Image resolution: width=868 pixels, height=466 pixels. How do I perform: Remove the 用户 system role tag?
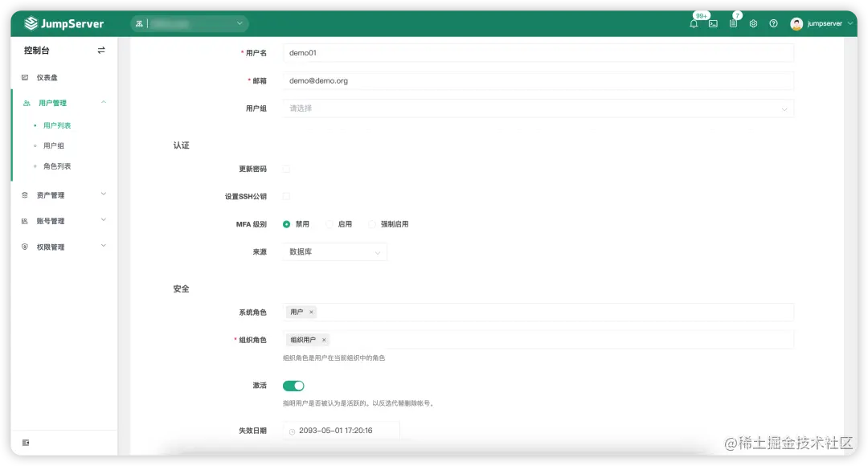point(312,312)
